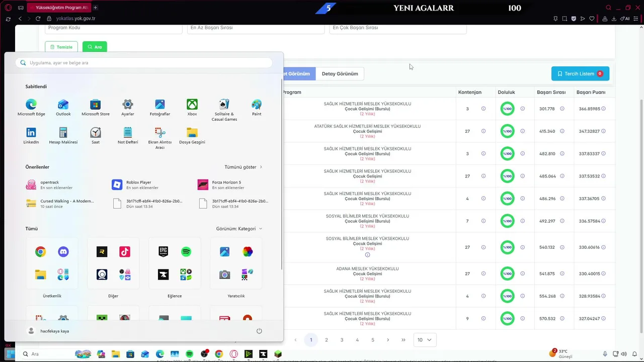This screenshot has width=644, height=362.
Task: Go to results page 5
Action: 373,340
